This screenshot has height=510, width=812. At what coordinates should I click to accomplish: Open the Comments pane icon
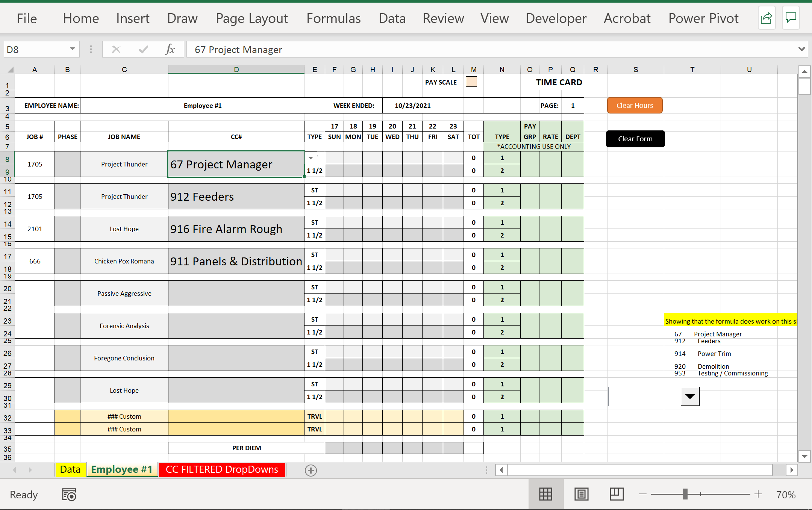(x=791, y=18)
